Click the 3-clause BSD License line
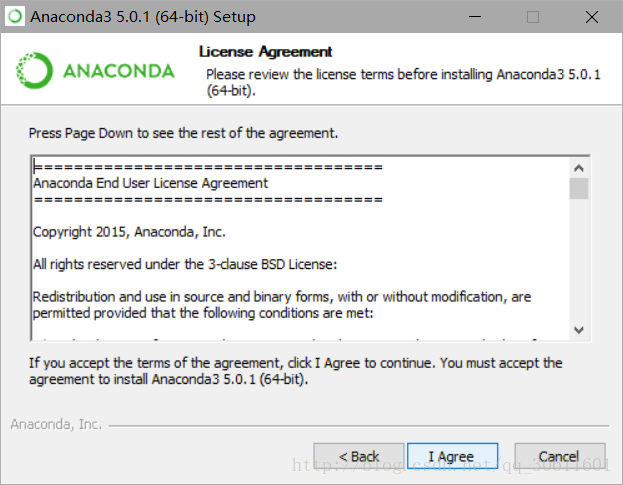The width and height of the screenshot is (623, 485). pos(185,265)
